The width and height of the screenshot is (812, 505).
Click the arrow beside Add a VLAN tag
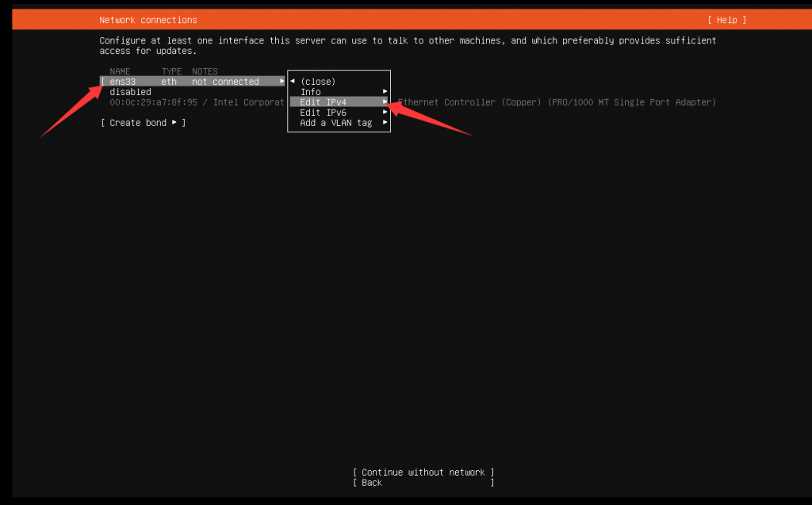pos(385,123)
